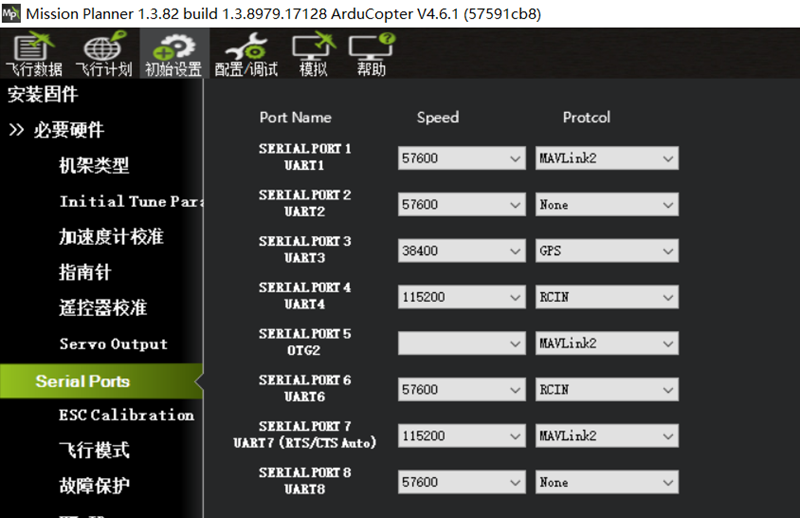Select Servo Output in the sidebar
This screenshot has height=518, width=800.
point(113,344)
